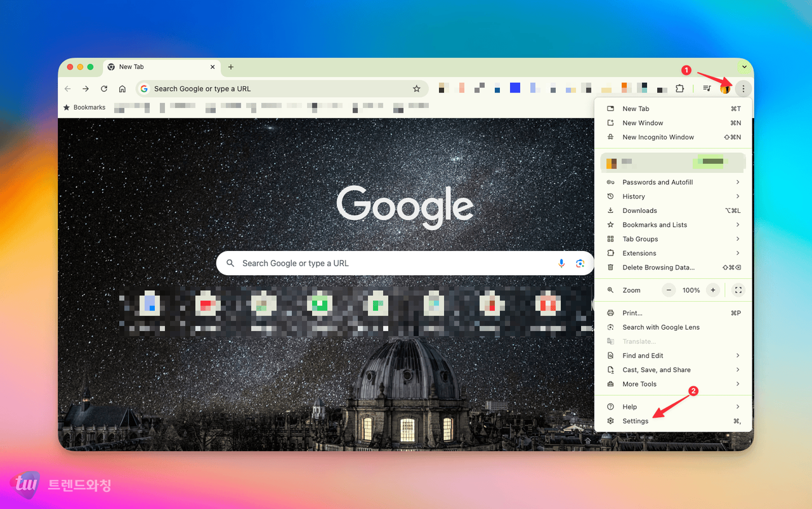The image size is (812, 509).
Task: Select New Window from the menu
Action: coord(674,123)
